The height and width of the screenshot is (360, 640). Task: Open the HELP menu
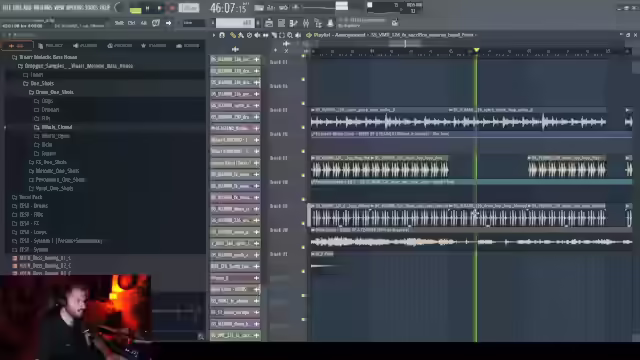click(x=104, y=8)
